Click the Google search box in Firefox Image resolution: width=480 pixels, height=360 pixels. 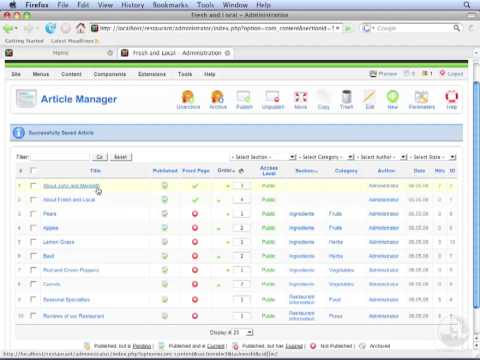click(x=412, y=28)
